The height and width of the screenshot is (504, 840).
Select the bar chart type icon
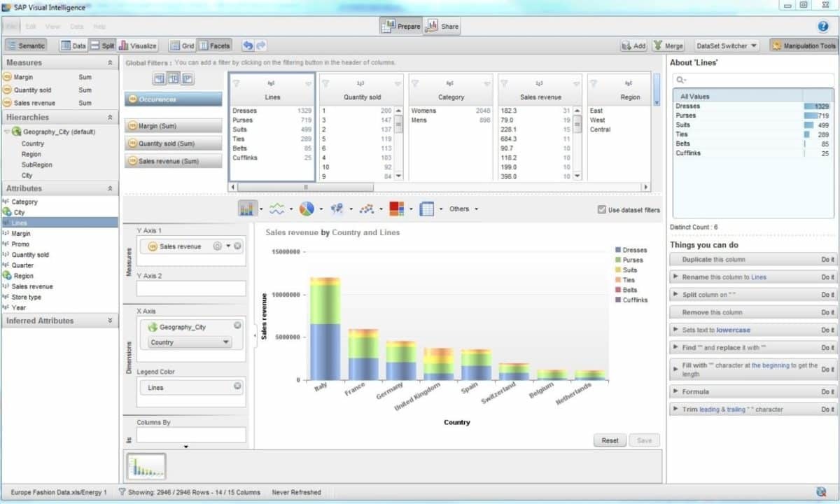click(x=248, y=209)
